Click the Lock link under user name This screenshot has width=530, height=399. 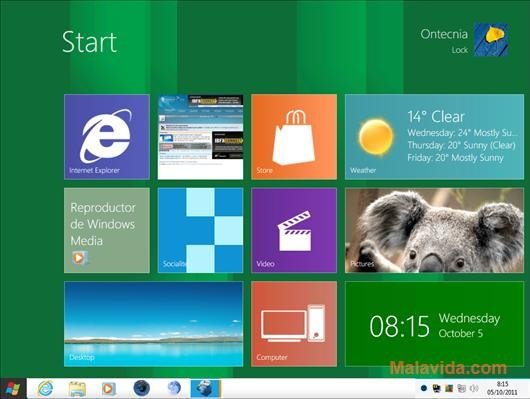tap(460, 50)
